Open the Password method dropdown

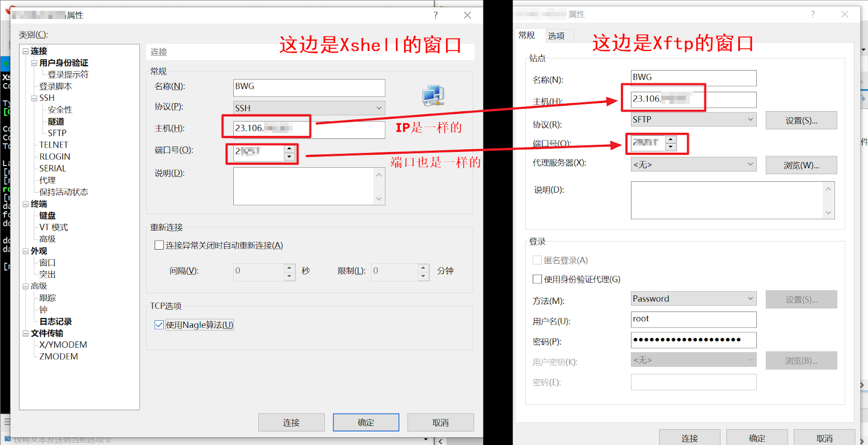click(693, 298)
